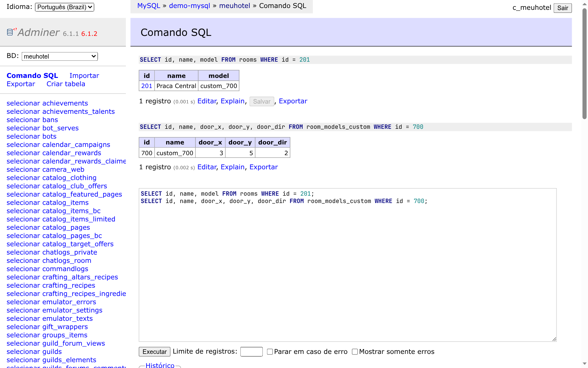588x368 pixels.
Task: Check 'Parar em caso de erro'
Action: (x=270, y=352)
